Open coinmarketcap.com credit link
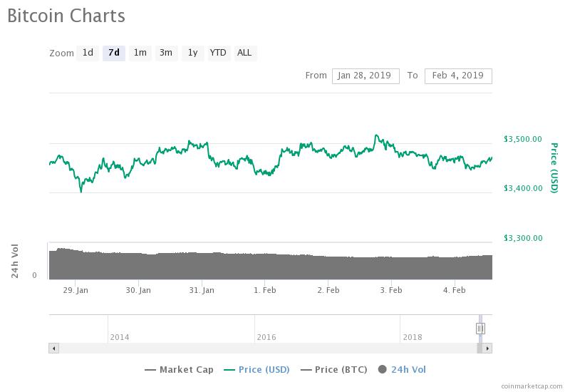 click(x=532, y=386)
